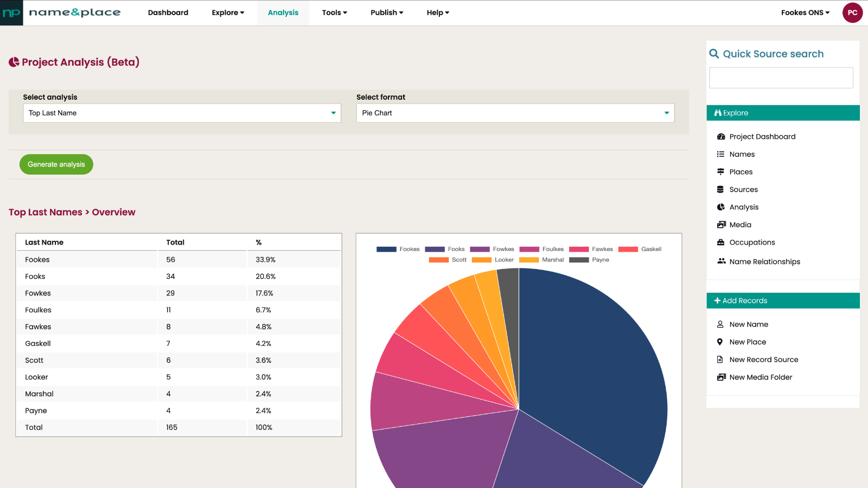Open the Sources link in sidebar
868x488 pixels.
(743, 189)
